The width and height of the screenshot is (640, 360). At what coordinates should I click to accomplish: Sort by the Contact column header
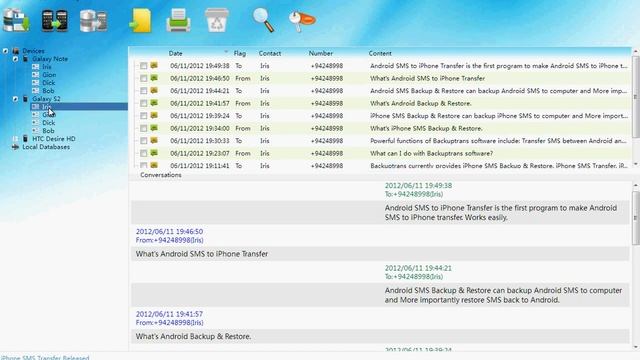pyautogui.click(x=269, y=53)
